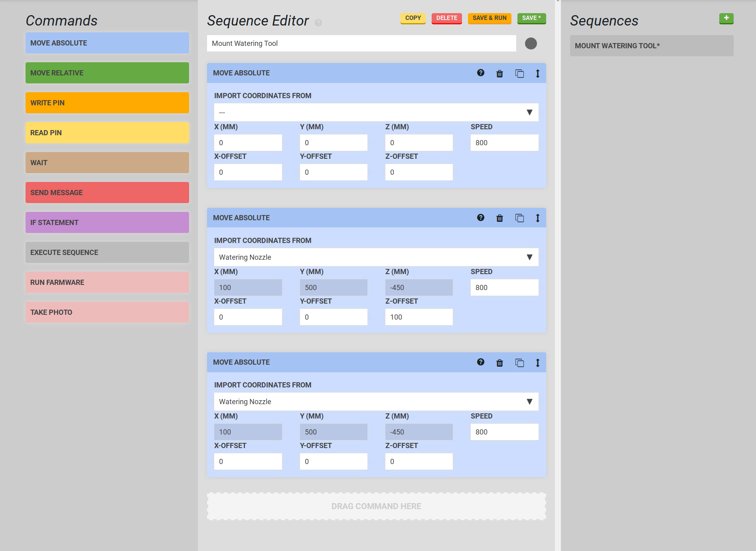Viewport: 756px width, 551px height.
Task: Click the Sequence Editor title help icon
Action: 318,23
